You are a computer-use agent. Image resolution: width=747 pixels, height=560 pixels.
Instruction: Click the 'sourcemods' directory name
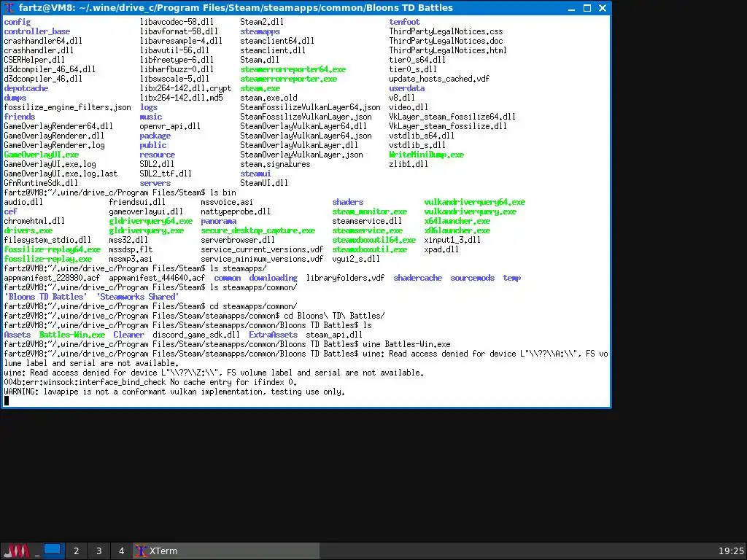(x=473, y=278)
